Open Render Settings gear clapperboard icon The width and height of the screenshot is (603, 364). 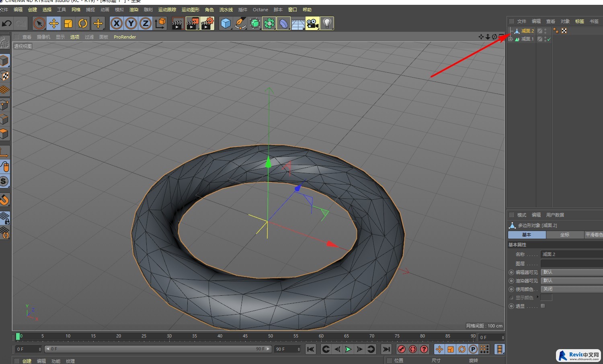coord(207,24)
